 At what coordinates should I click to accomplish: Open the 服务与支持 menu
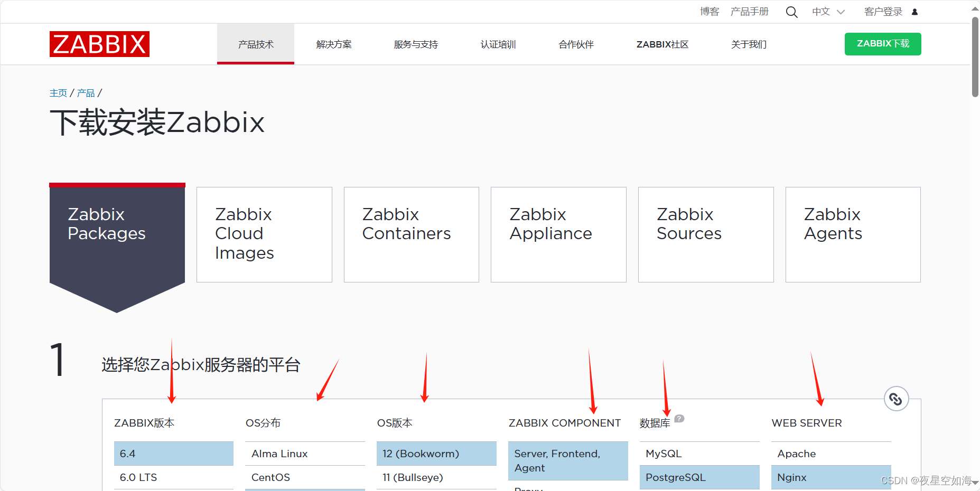coord(416,44)
